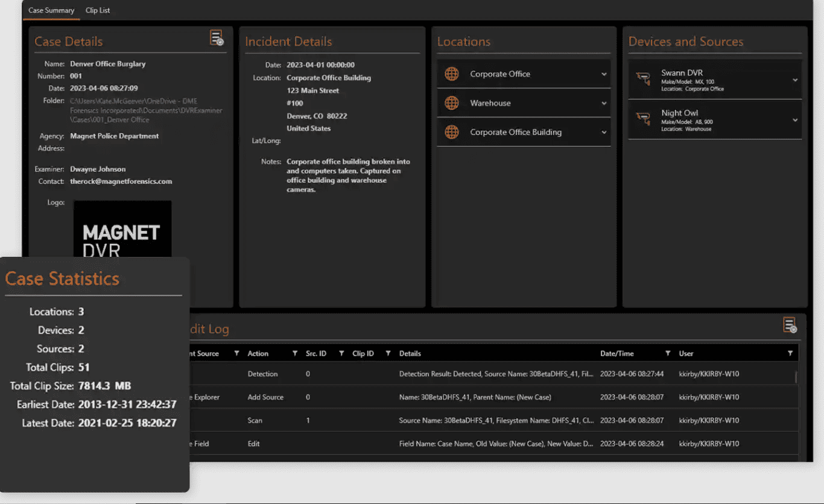
Task: Expand the Warehouse location entry
Action: (x=604, y=103)
